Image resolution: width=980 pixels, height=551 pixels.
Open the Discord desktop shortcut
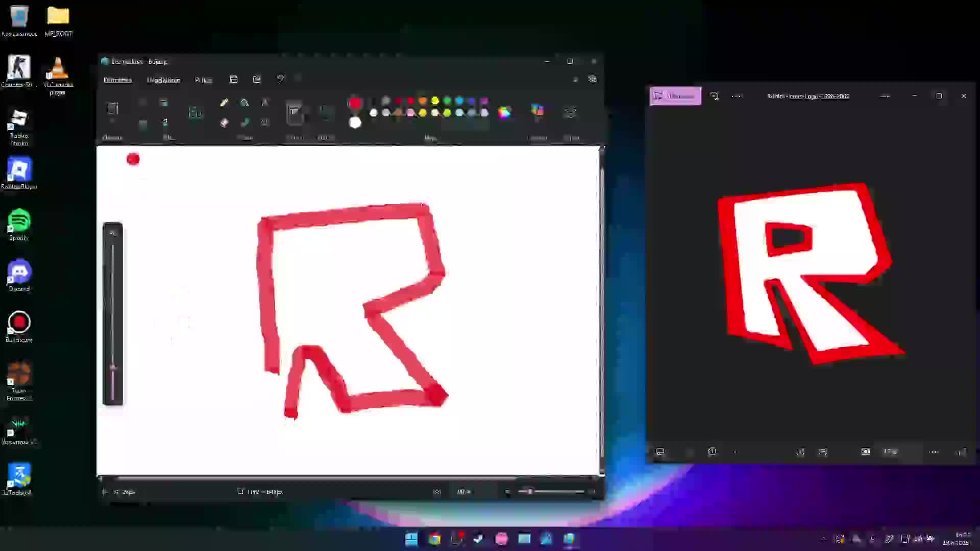pyautogui.click(x=19, y=275)
